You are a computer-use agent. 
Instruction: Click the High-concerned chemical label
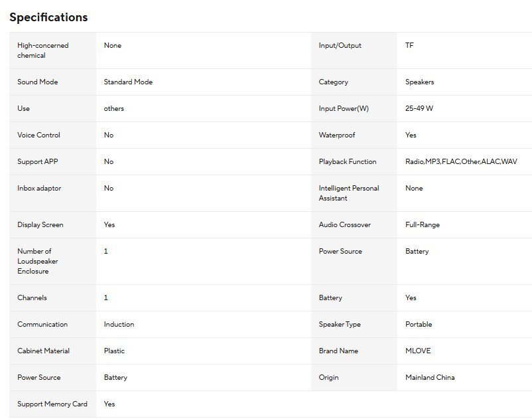42,50
